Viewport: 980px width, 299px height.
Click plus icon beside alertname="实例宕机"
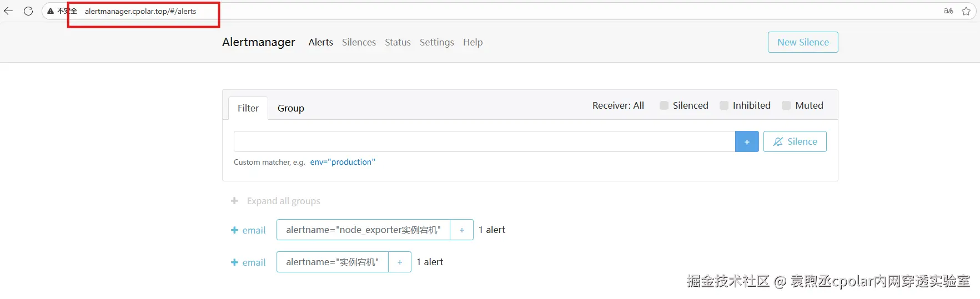399,262
